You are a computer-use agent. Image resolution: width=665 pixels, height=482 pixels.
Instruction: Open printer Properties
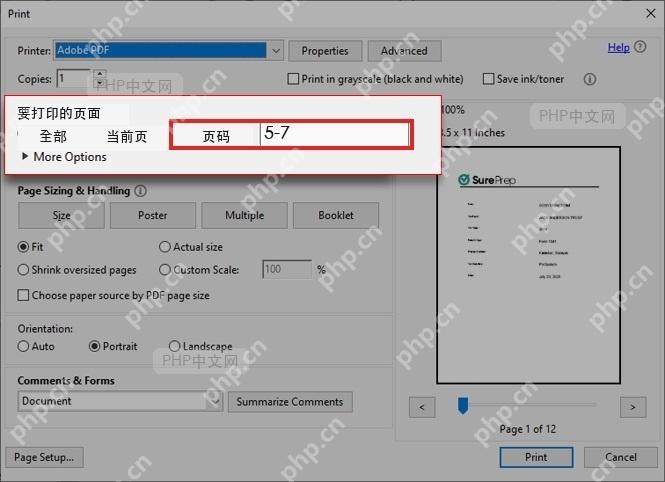pyautogui.click(x=325, y=51)
